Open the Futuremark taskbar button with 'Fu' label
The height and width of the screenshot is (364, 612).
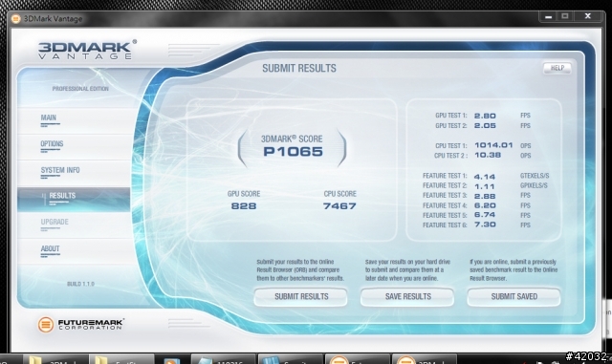click(357, 359)
